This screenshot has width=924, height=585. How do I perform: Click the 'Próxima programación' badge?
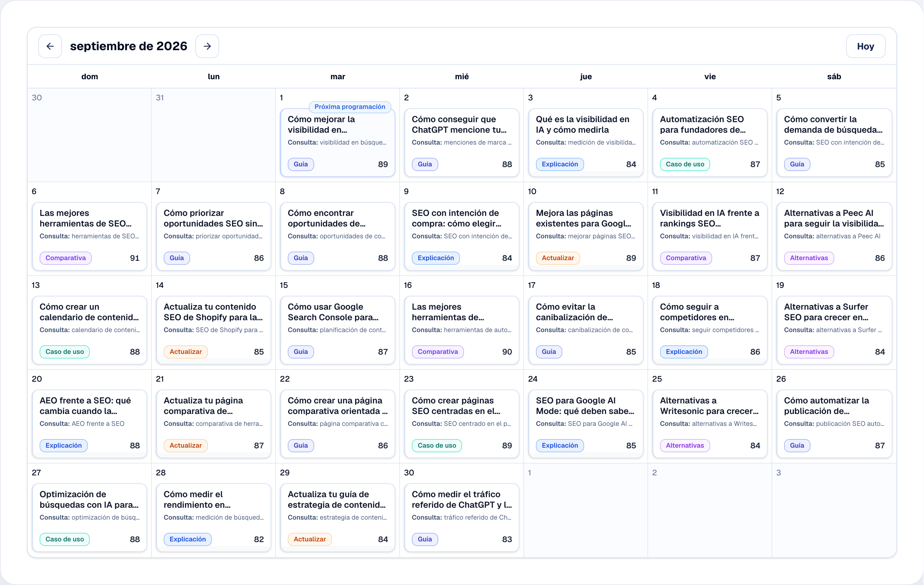pos(349,107)
